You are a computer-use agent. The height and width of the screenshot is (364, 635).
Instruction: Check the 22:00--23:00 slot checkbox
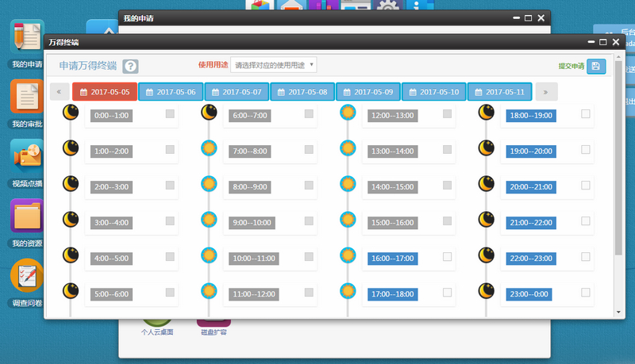pos(586,257)
